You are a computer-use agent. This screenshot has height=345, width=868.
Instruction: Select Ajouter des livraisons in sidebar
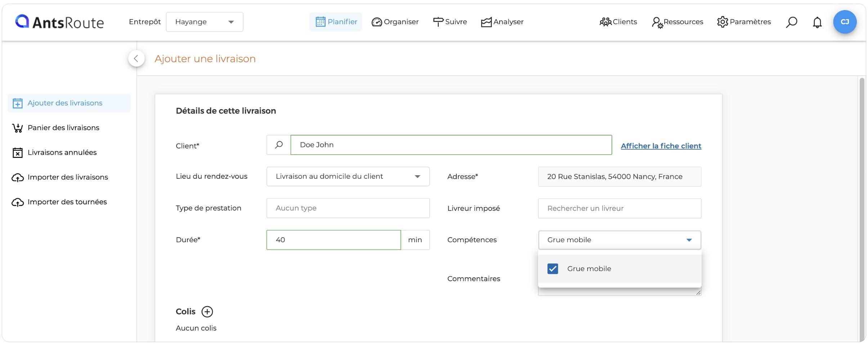69,103
